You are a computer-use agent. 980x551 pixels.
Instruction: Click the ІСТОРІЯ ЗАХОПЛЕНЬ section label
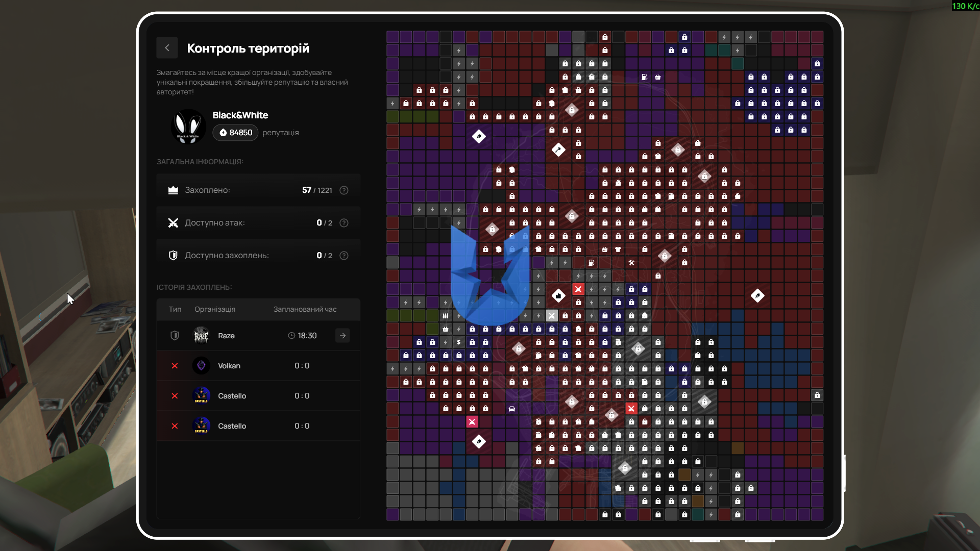click(x=194, y=287)
